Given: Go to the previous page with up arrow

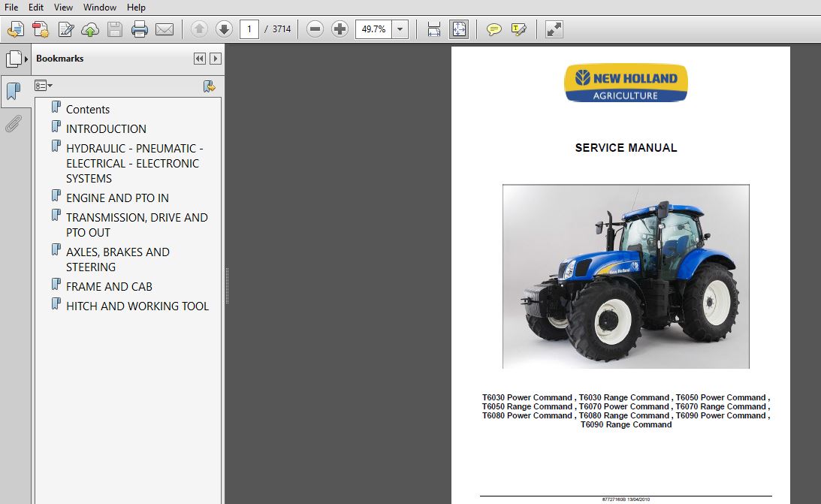Looking at the screenshot, I should [199, 29].
